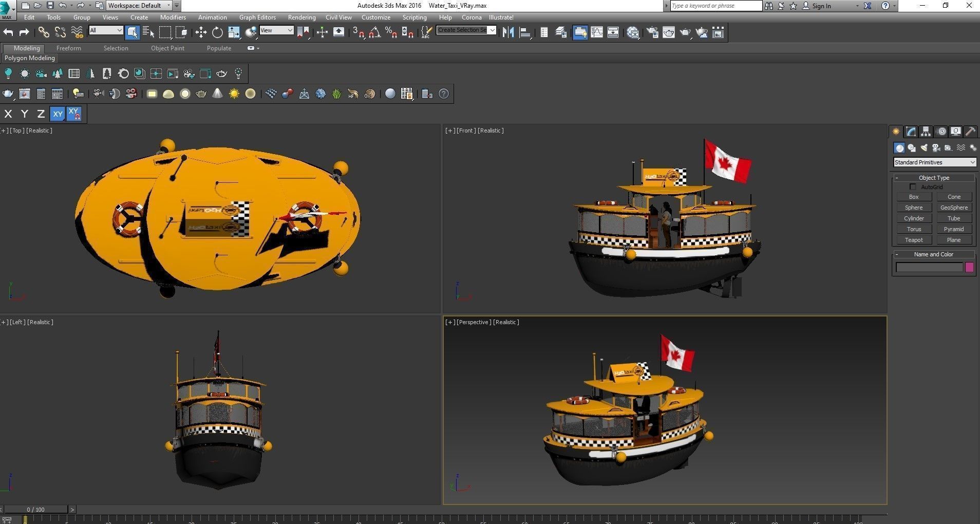Image resolution: width=980 pixels, height=524 pixels.
Task: Expand the Create Selection Set dropdown
Action: coord(492,30)
